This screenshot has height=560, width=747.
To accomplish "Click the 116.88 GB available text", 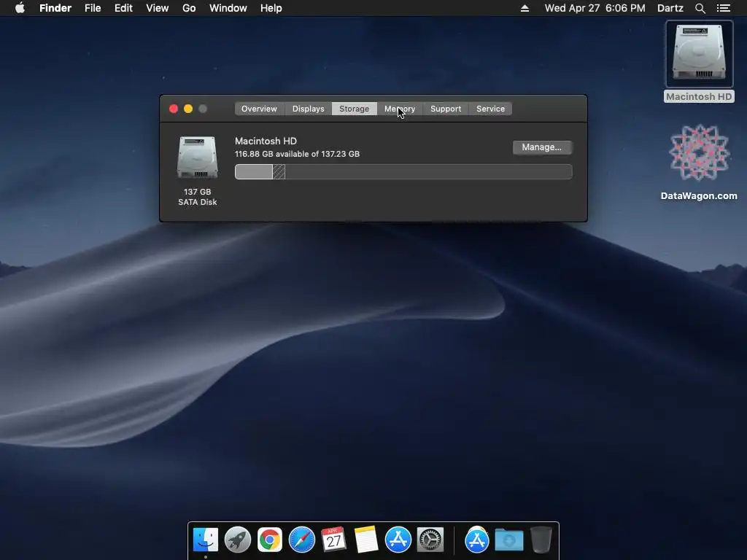I will point(298,154).
